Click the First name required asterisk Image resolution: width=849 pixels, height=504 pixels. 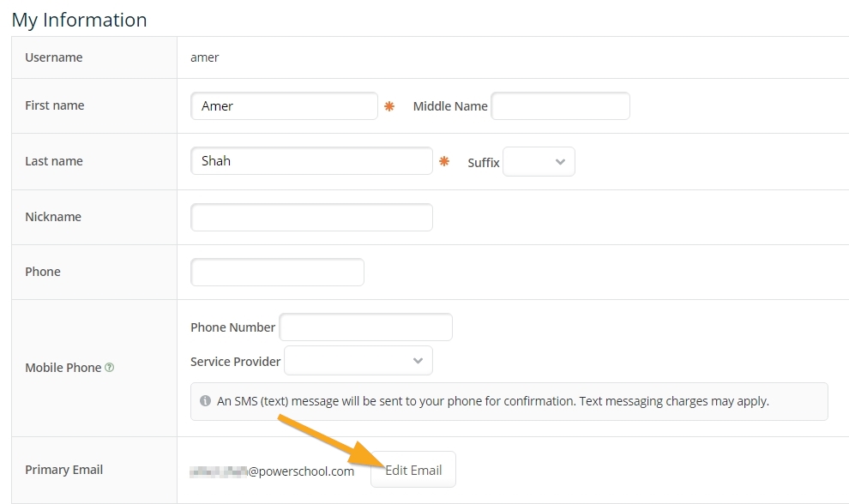389,106
